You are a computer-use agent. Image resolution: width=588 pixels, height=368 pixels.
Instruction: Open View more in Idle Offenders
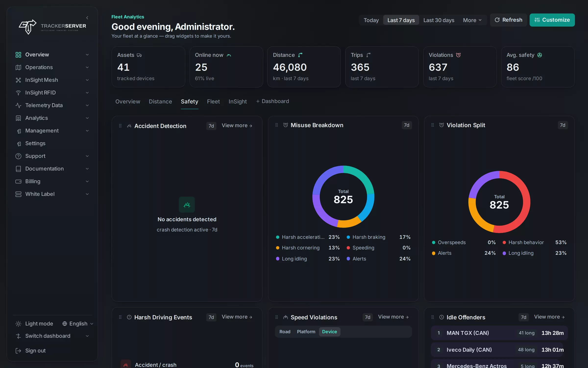tap(549, 317)
